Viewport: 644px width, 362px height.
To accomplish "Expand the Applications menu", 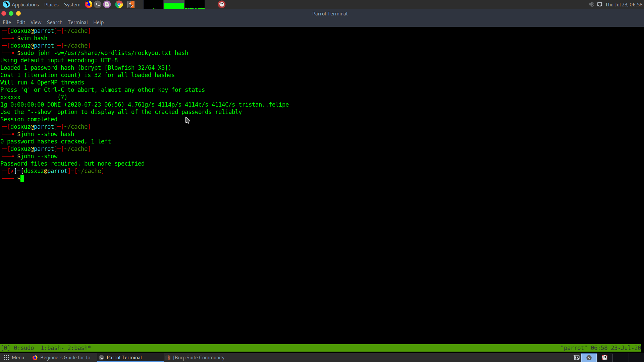I will tap(21, 4).
